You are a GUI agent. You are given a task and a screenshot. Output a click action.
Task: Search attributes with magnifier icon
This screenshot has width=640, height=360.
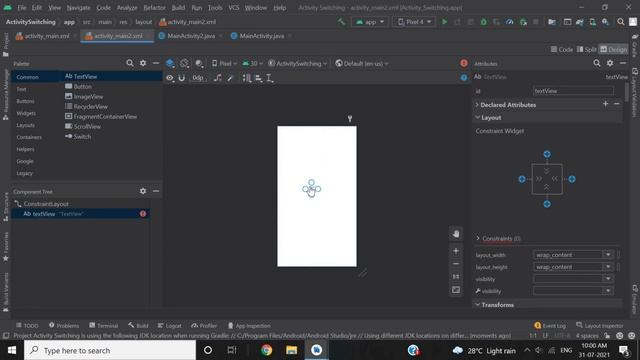point(597,63)
